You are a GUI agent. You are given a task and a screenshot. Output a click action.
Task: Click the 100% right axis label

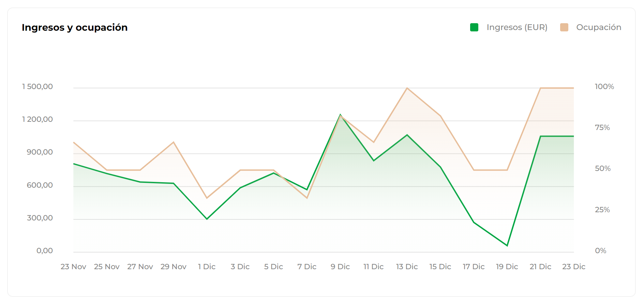tap(604, 87)
